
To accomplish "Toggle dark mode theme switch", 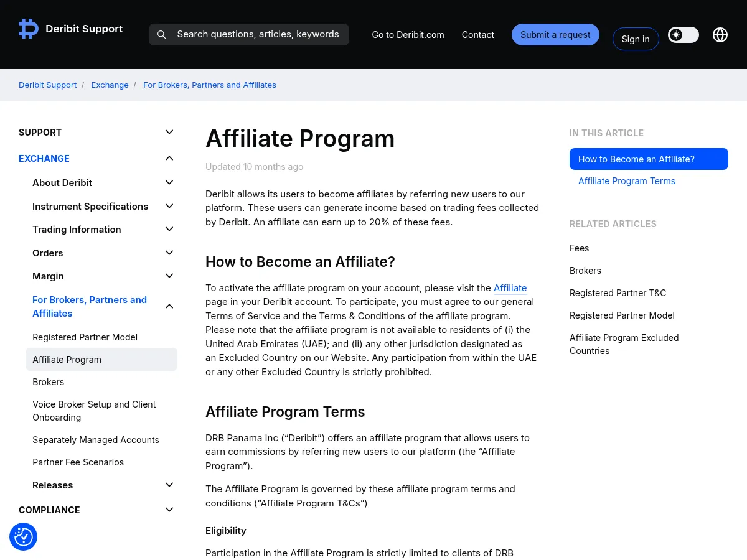I will (683, 35).
